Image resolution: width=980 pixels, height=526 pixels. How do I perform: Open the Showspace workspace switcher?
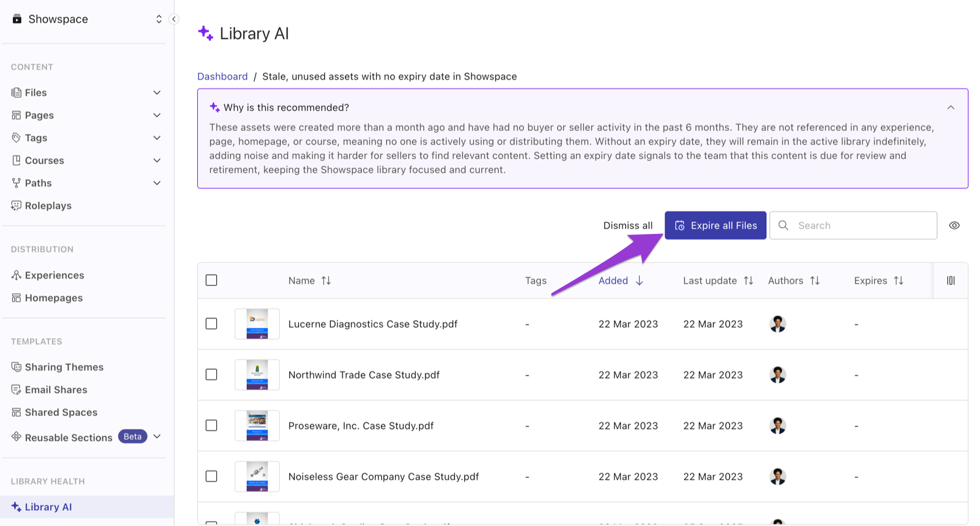pyautogui.click(x=87, y=19)
